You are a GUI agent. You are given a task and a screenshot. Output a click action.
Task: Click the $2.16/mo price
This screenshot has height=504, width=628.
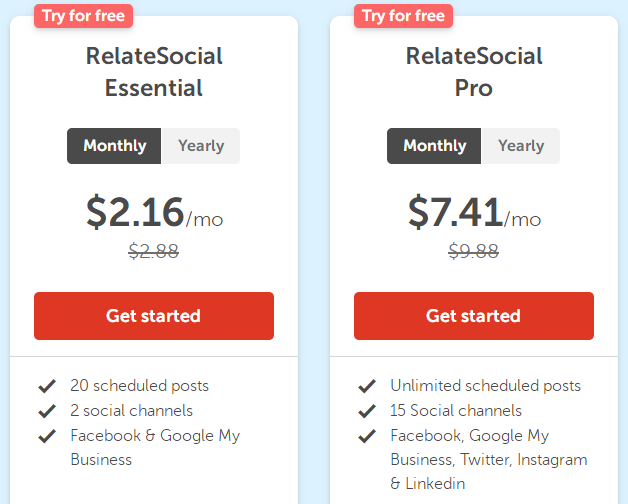pos(154,213)
